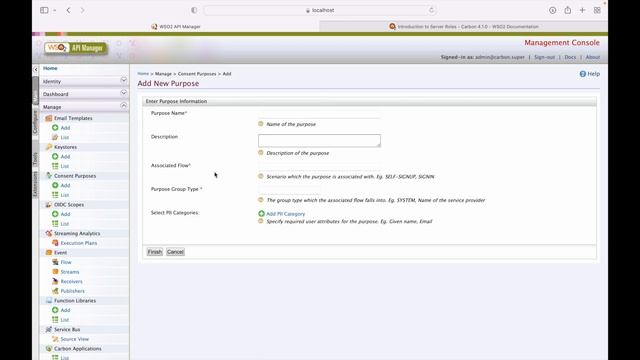Click the Add icon under Consent Purposes

point(55,185)
